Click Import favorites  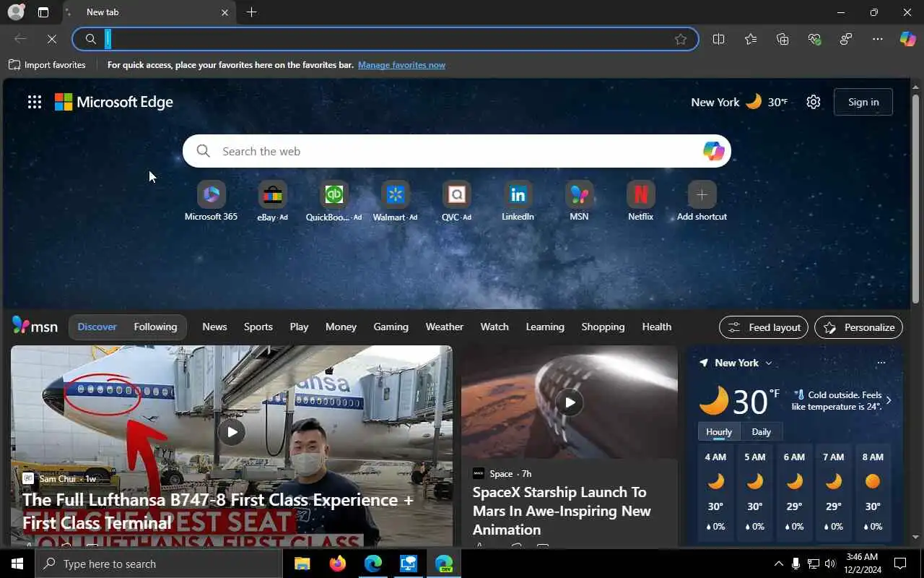tap(47, 65)
